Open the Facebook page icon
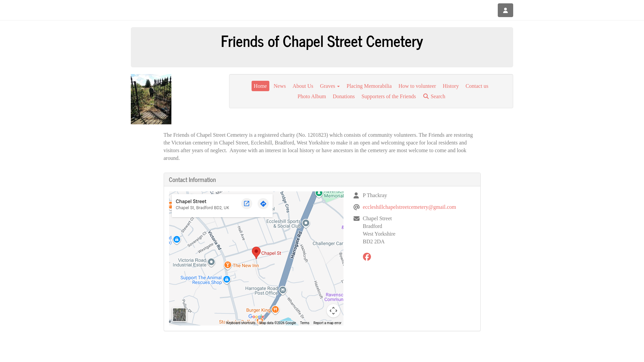 [367, 257]
